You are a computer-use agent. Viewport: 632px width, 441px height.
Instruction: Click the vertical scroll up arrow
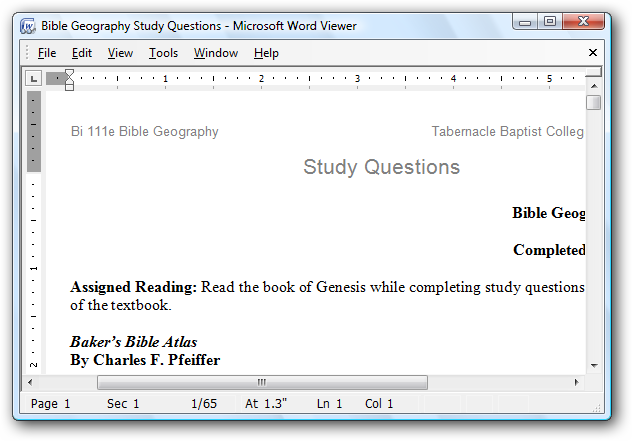[x=594, y=86]
